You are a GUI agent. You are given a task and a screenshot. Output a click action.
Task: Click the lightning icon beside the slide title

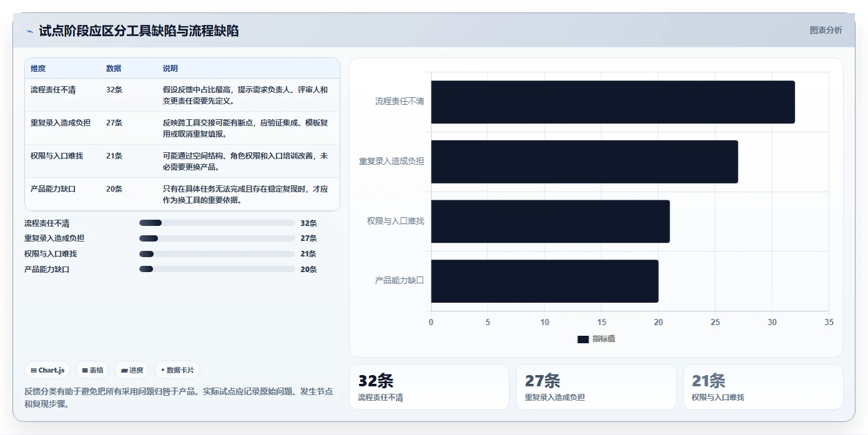[29, 31]
